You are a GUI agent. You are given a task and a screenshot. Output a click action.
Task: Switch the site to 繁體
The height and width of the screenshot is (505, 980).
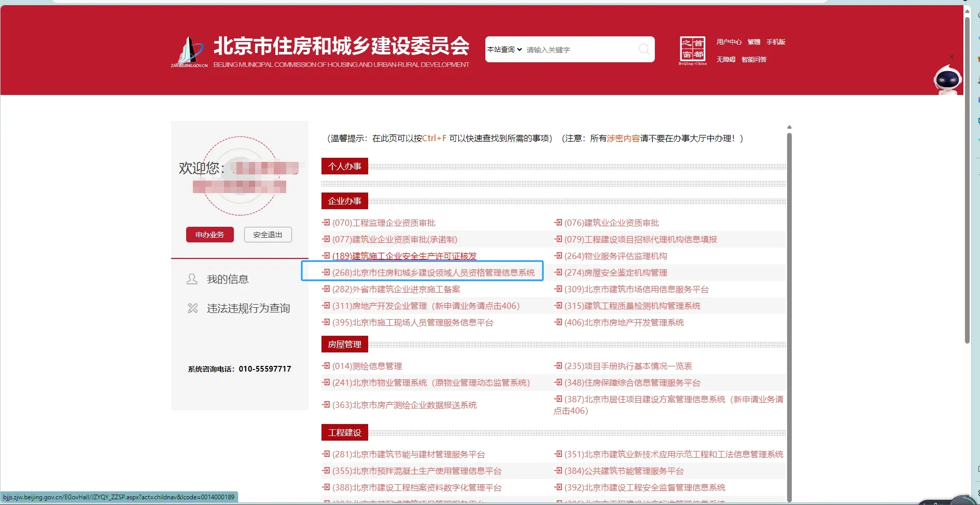point(754,42)
